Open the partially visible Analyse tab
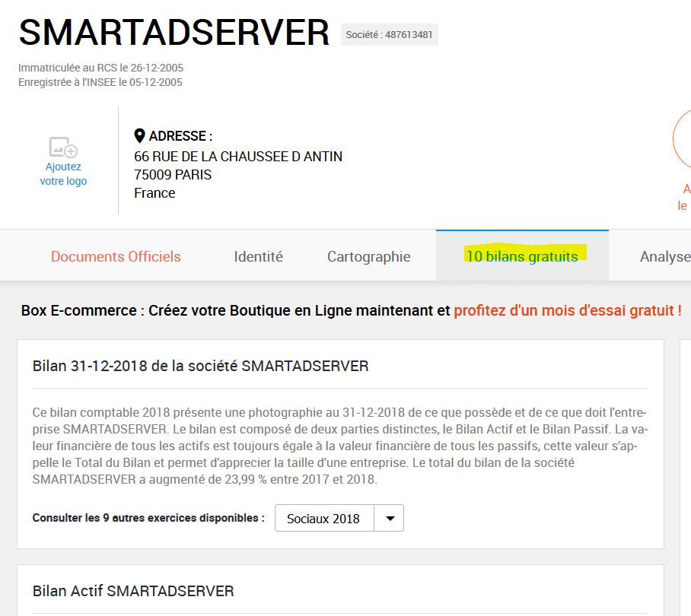This screenshot has height=616, width=691. tap(664, 256)
